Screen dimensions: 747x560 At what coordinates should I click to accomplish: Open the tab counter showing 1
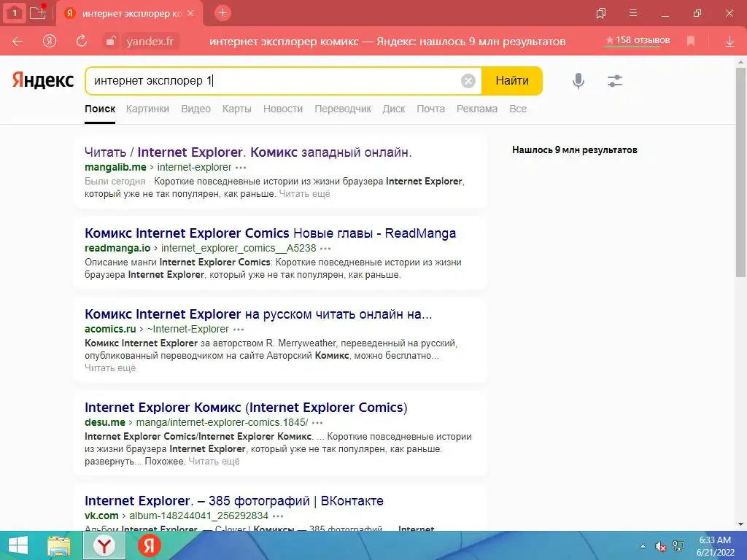coord(15,13)
